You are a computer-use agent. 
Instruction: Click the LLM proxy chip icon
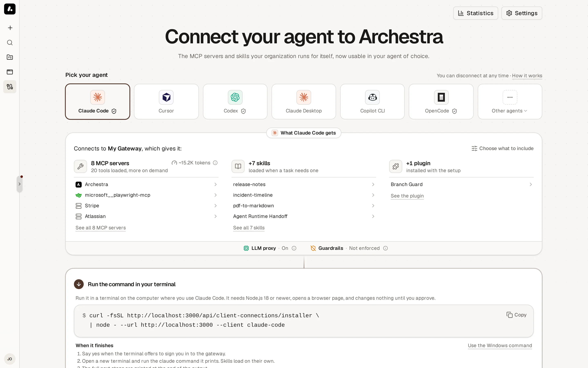pos(246,248)
